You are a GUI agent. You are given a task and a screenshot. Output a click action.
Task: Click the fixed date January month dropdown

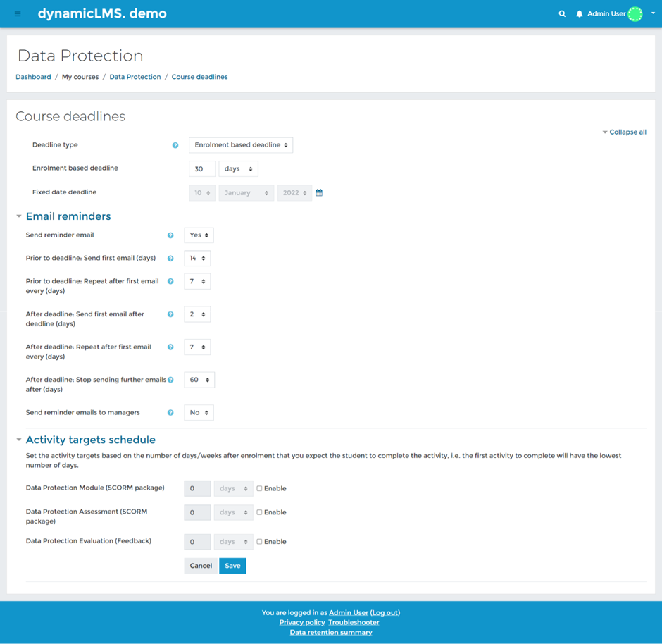(x=246, y=192)
